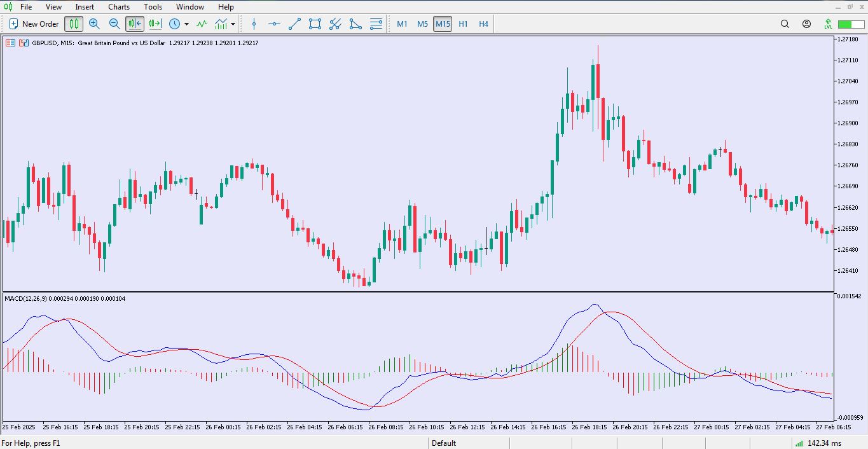Toggle the chart shift button
868x449 pixels.
click(155, 24)
